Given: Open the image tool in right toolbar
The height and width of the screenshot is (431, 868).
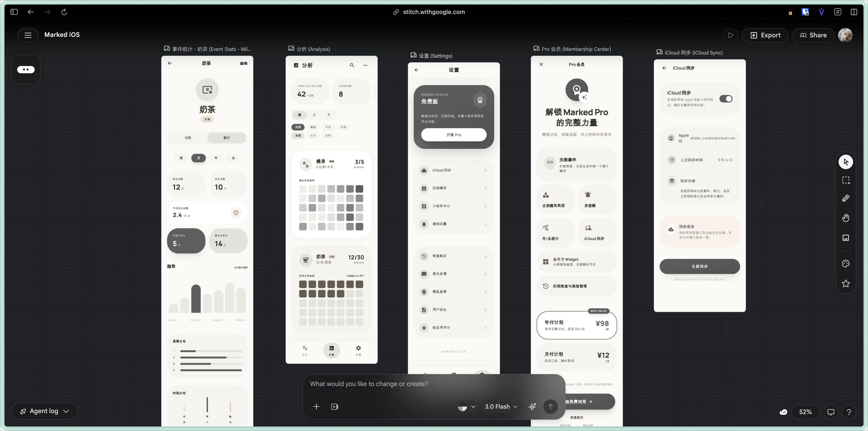Looking at the screenshot, I should pyautogui.click(x=845, y=238).
